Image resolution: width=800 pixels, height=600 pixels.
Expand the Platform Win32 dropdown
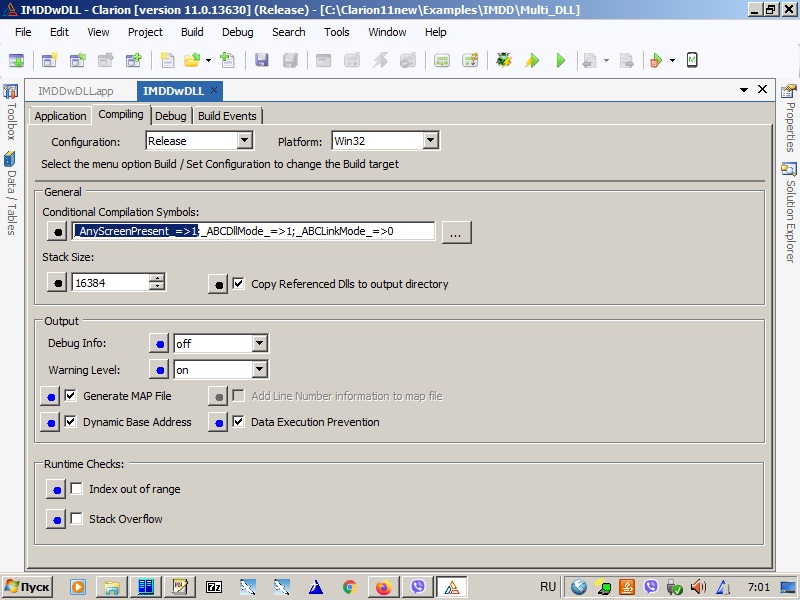tap(430, 141)
